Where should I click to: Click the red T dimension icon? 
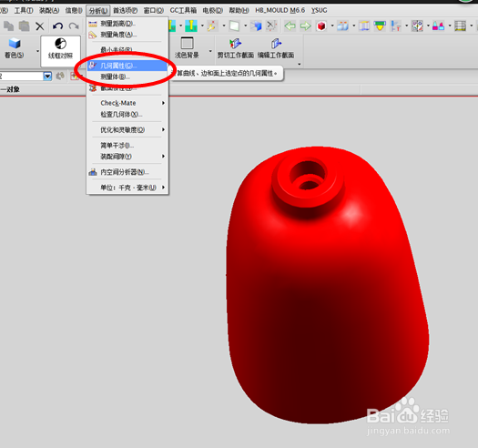(x=396, y=25)
